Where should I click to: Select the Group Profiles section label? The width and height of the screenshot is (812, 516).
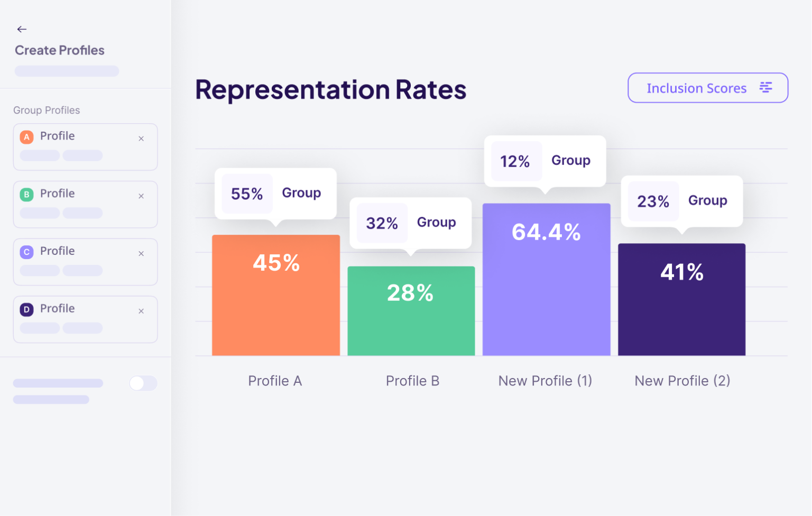[47, 110]
